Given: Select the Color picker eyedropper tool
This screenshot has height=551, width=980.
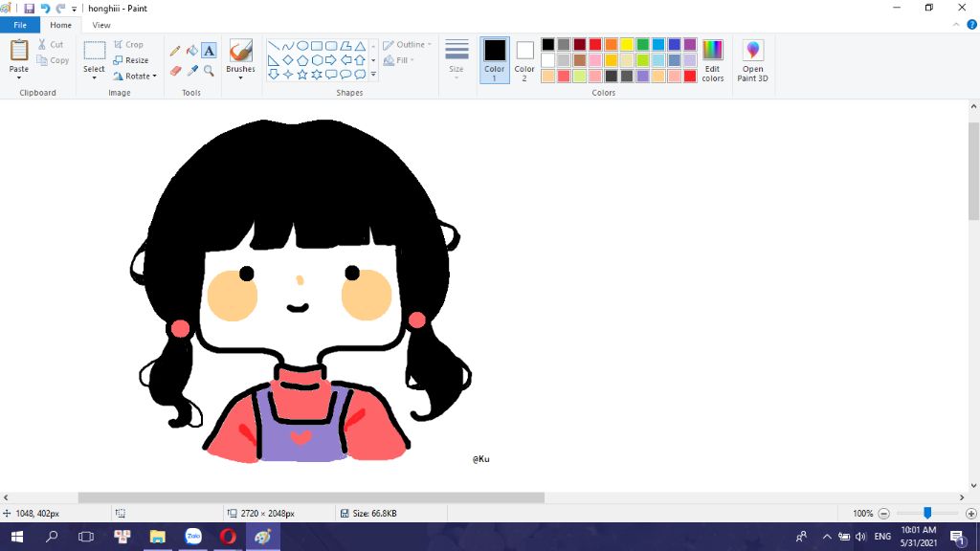Looking at the screenshot, I should tap(191, 71).
